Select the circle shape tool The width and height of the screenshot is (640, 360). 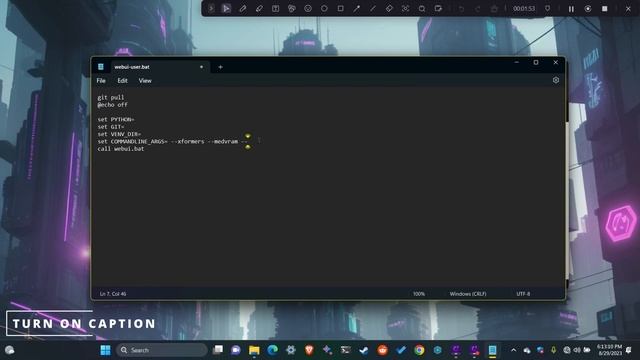point(324,9)
